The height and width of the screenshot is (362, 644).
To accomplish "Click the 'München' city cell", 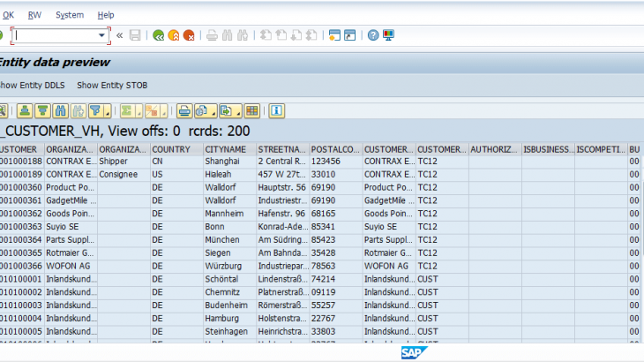I will tap(230, 239).
